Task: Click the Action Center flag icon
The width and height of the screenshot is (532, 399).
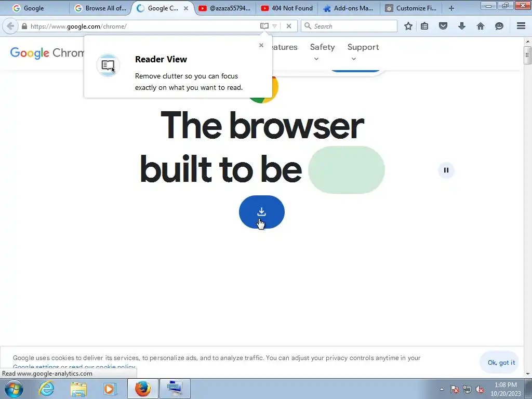Action: 455,389
